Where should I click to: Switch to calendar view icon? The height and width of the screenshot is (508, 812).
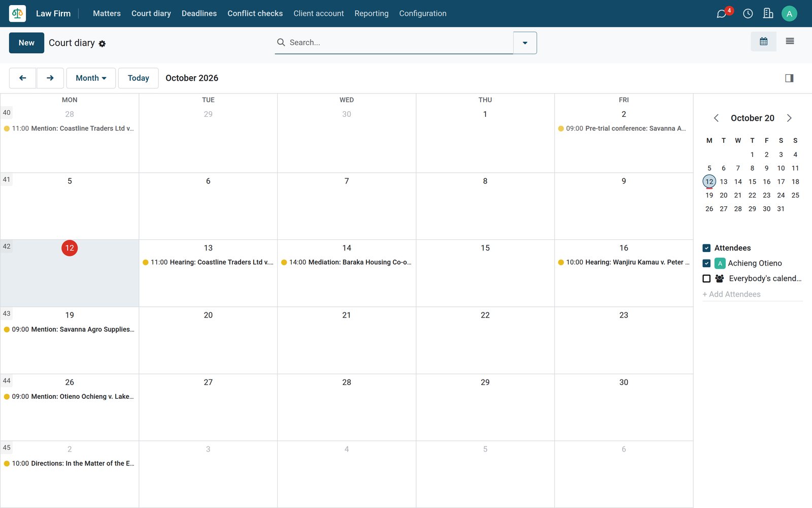pos(763,42)
